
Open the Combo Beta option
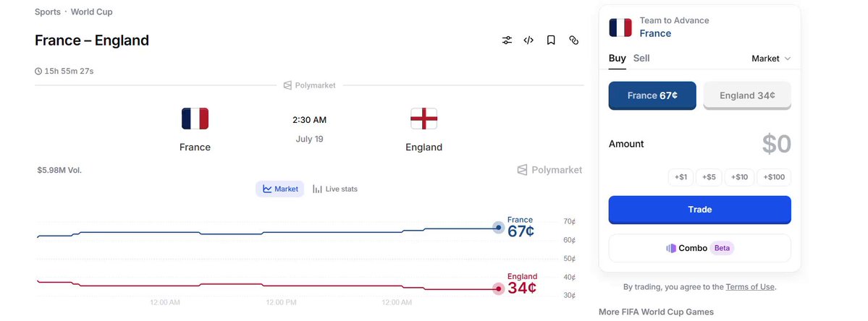click(700, 248)
